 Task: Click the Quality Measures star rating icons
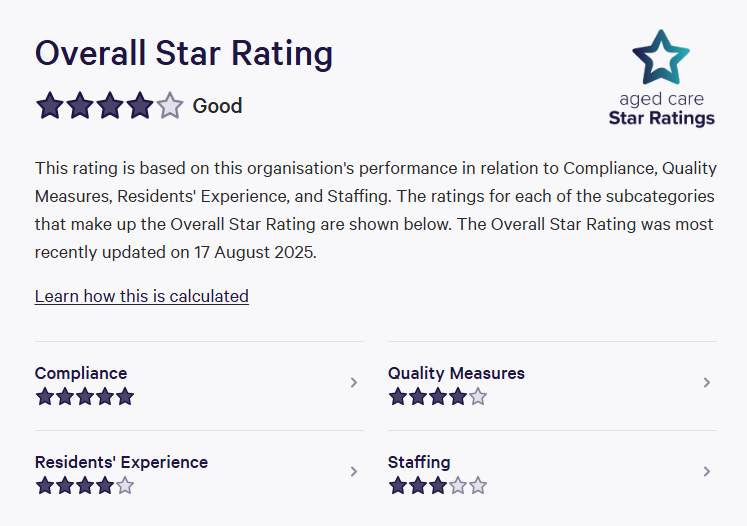click(x=437, y=397)
